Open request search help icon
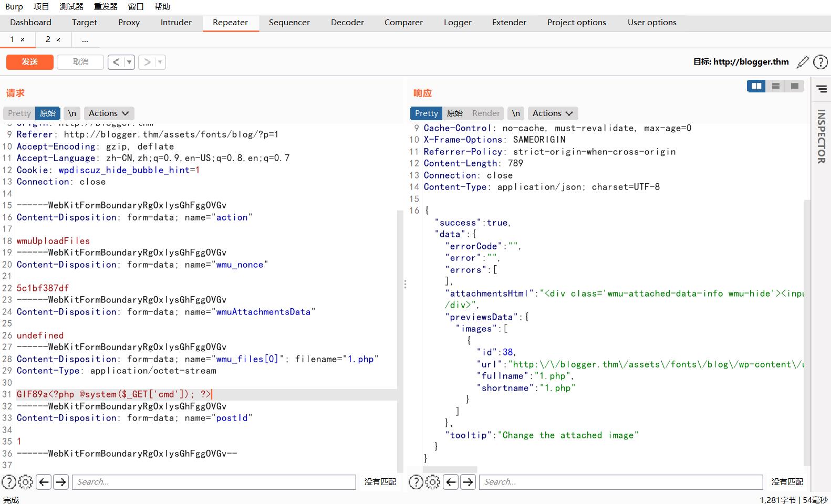Viewport: 831px width, 504px height. click(9, 482)
